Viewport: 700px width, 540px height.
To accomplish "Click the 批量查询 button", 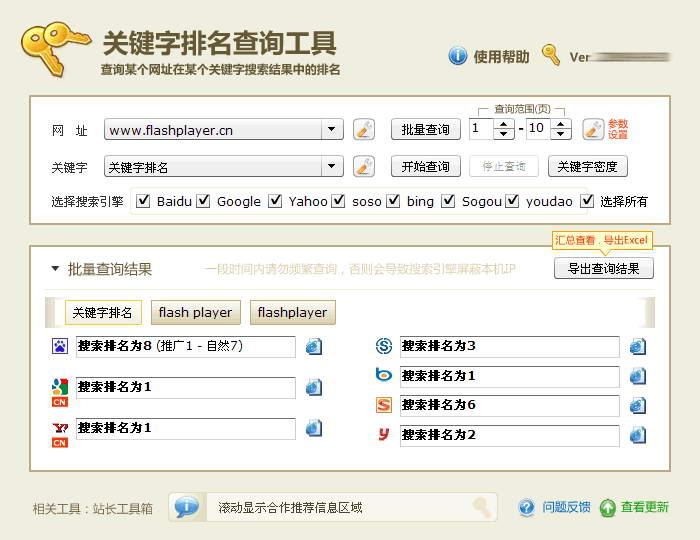I will [x=425, y=129].
